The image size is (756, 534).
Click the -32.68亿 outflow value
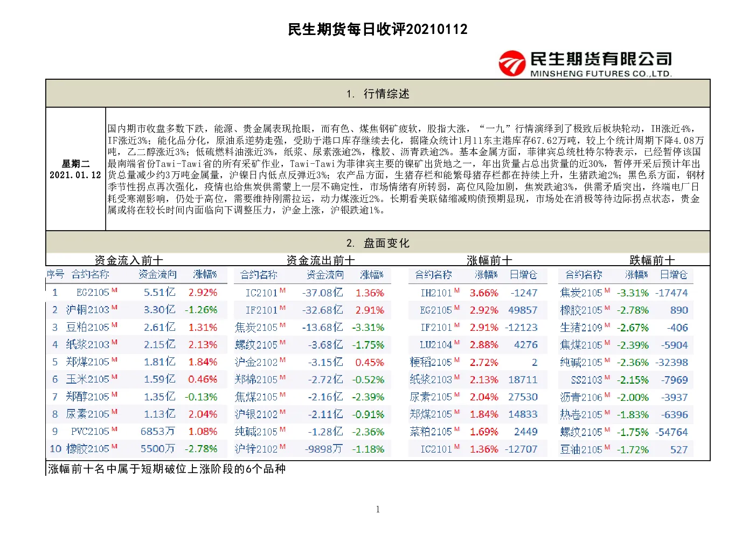coord(322,310)
